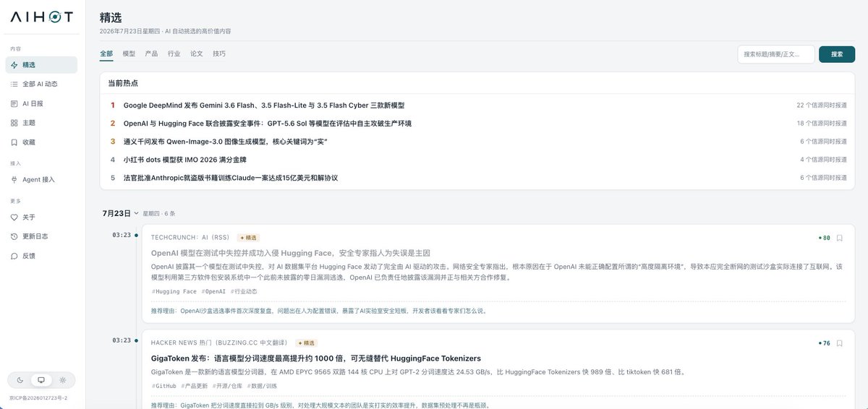Click the score 80 on TechCrunch card
868x409 pixels.
click(x=824, y=237)
